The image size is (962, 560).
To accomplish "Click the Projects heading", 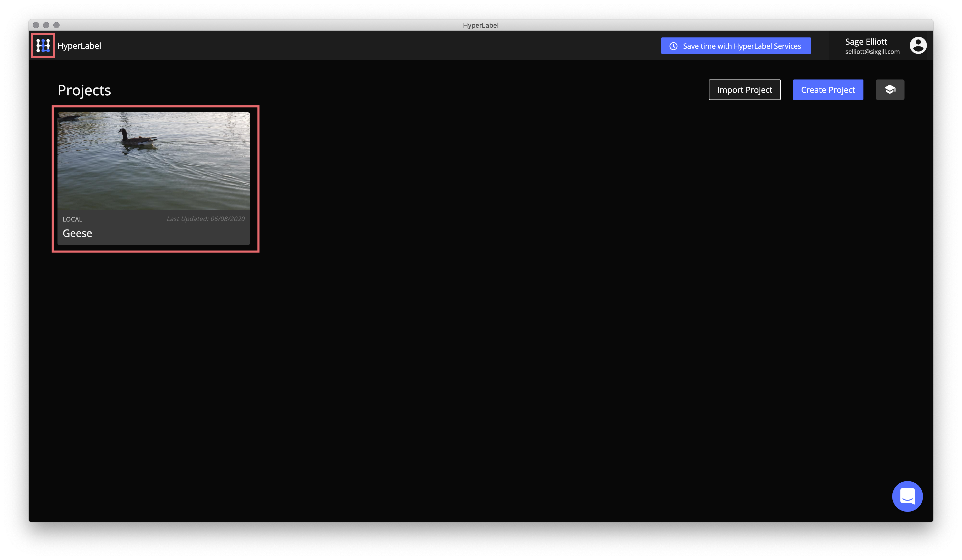I will click(84, 91).
